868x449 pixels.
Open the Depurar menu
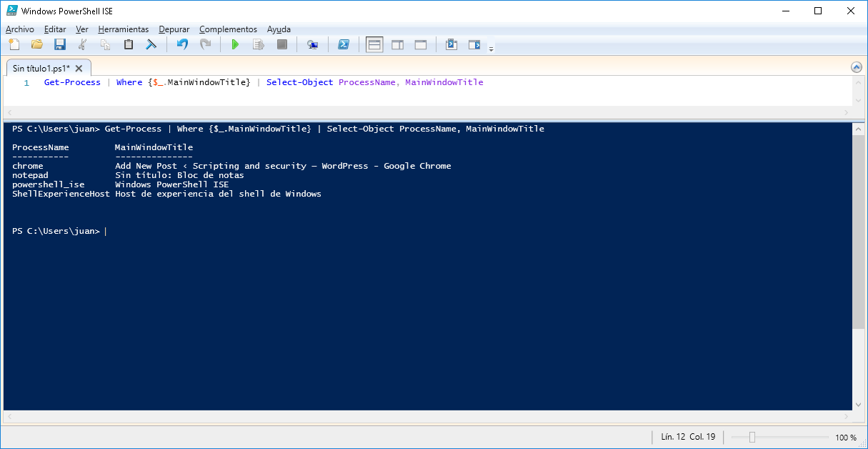pos(174,29)
